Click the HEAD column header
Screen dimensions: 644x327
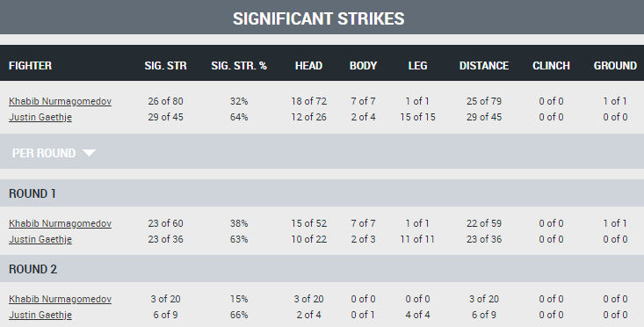(308, 66)
